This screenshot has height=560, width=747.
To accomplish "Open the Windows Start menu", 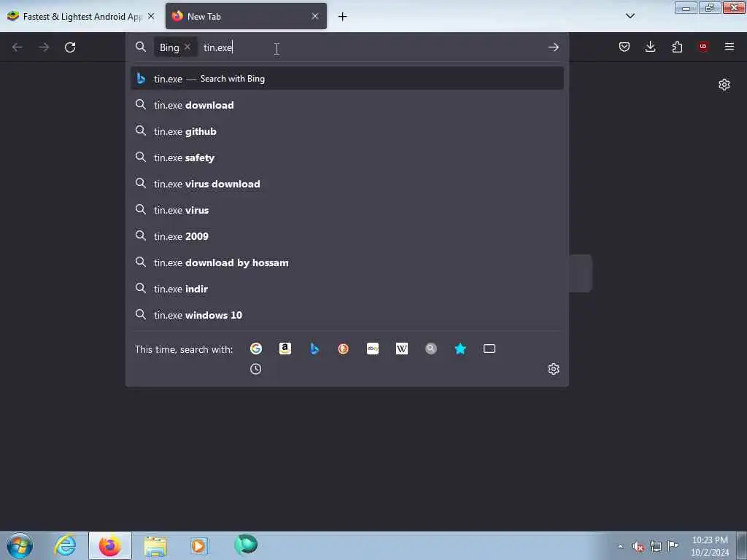I will pyautogui.click(x=20, y=545).
